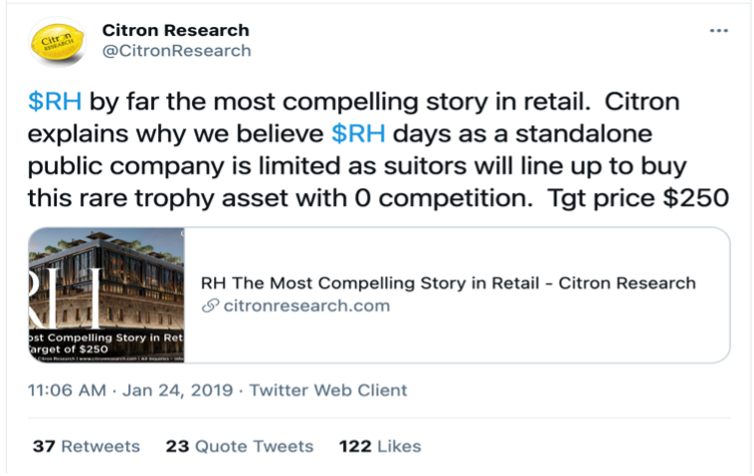Open "RH The Most Compelling Story in Retail" title

(x=448, y=283)
